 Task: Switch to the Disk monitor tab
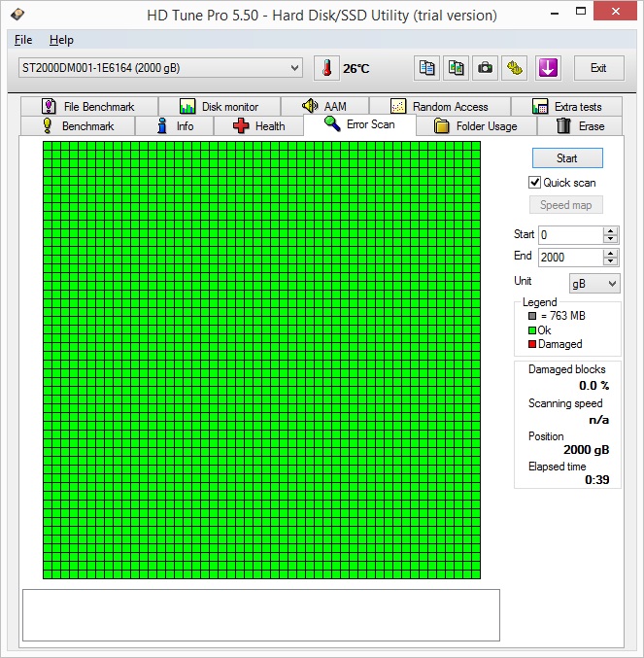coord(220,107)
